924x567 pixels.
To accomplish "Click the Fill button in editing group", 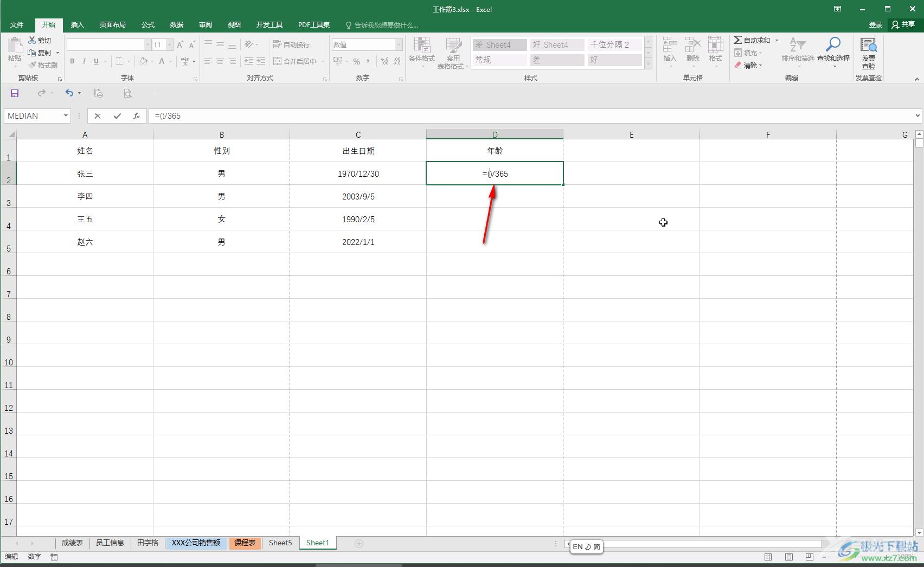I will click(748, 53).
